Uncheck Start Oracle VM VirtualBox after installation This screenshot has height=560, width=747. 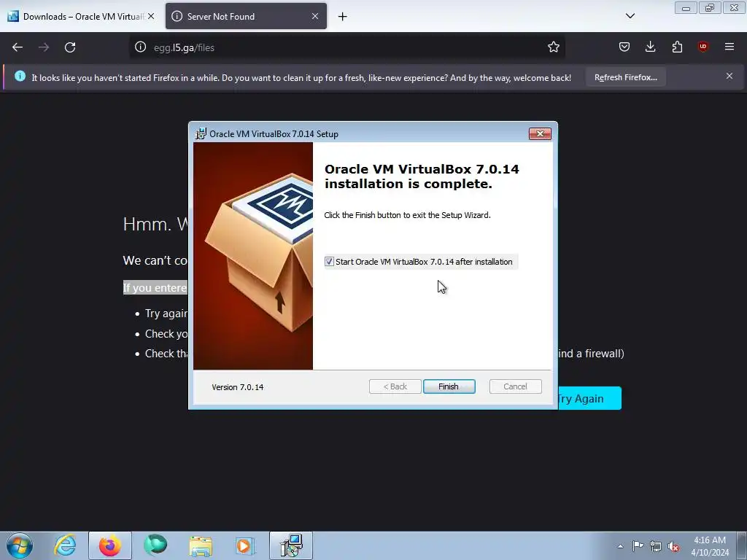pos(329,262)
